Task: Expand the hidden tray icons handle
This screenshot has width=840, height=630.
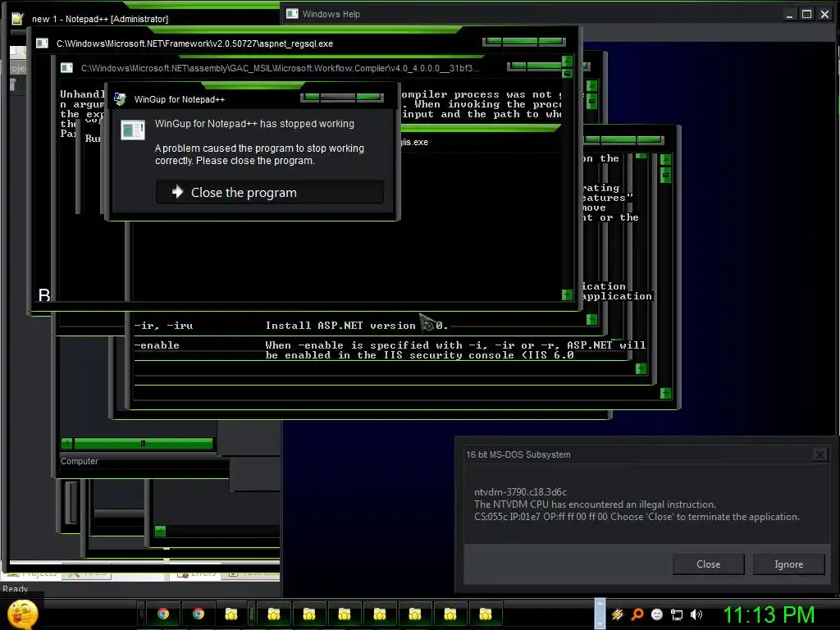Action: coord(600,614)
